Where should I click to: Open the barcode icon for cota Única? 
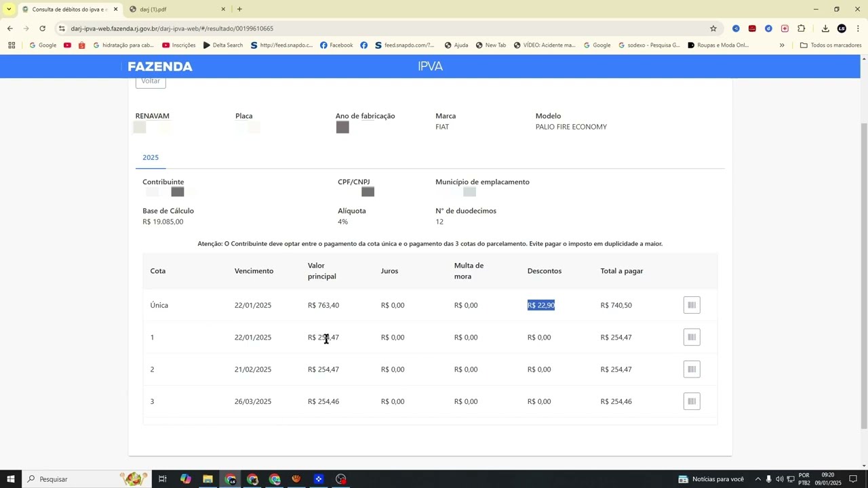pyautogui.click(x=692, y=305)
